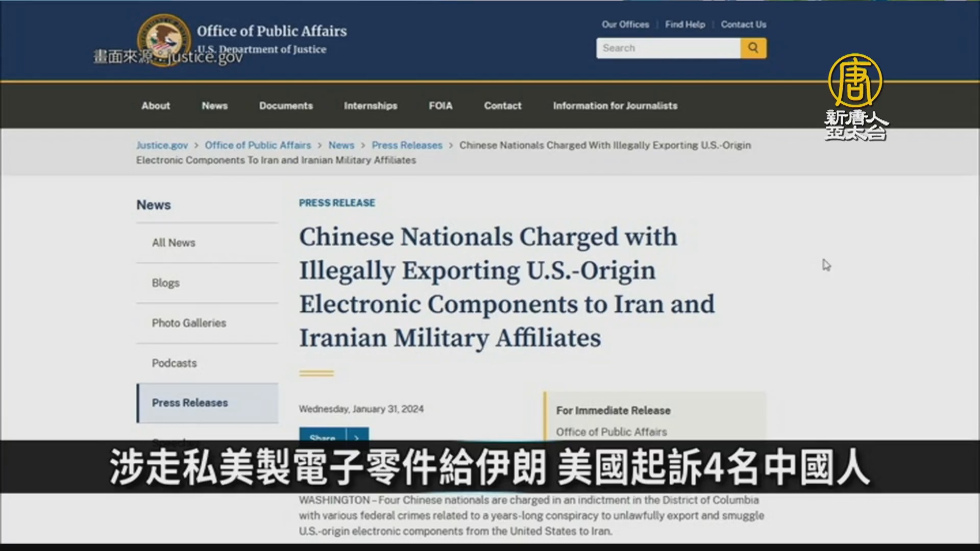Open the Internships menu item
Viewport: 980px width, 551px height.
[370, 106]
